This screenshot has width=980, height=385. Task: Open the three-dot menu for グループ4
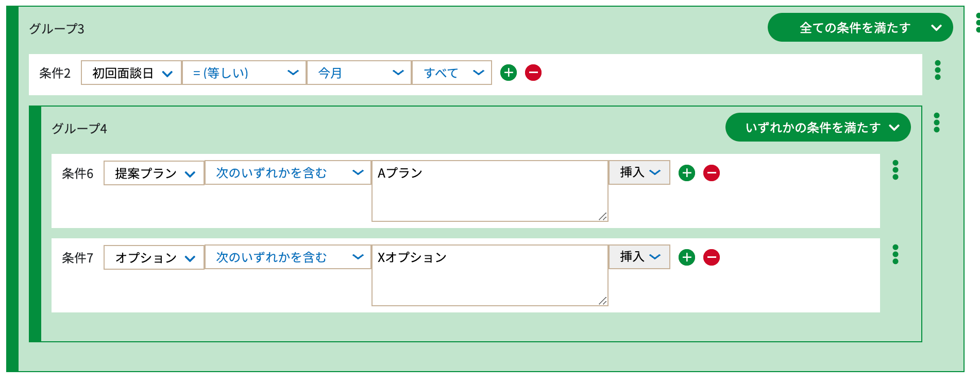tap(937, 122)
